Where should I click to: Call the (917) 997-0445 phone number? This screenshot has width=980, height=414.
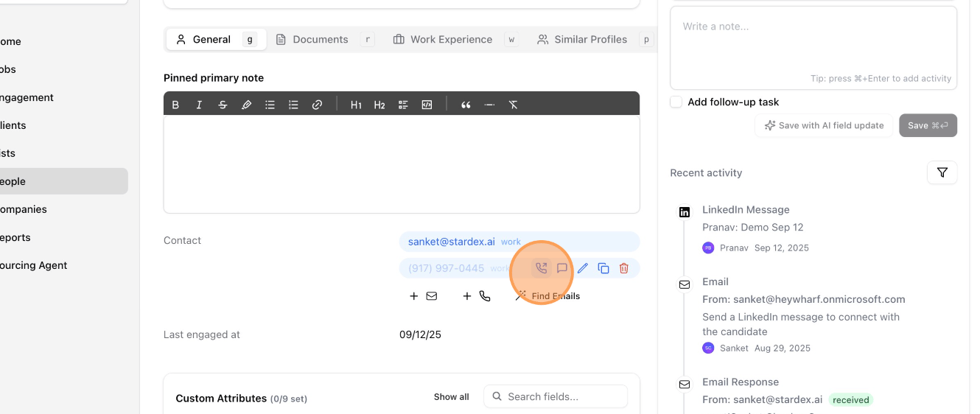tap(541, 268)
